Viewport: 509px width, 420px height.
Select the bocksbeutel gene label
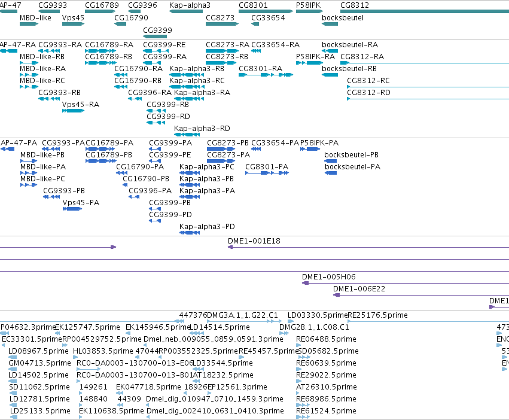pos(343,17)
